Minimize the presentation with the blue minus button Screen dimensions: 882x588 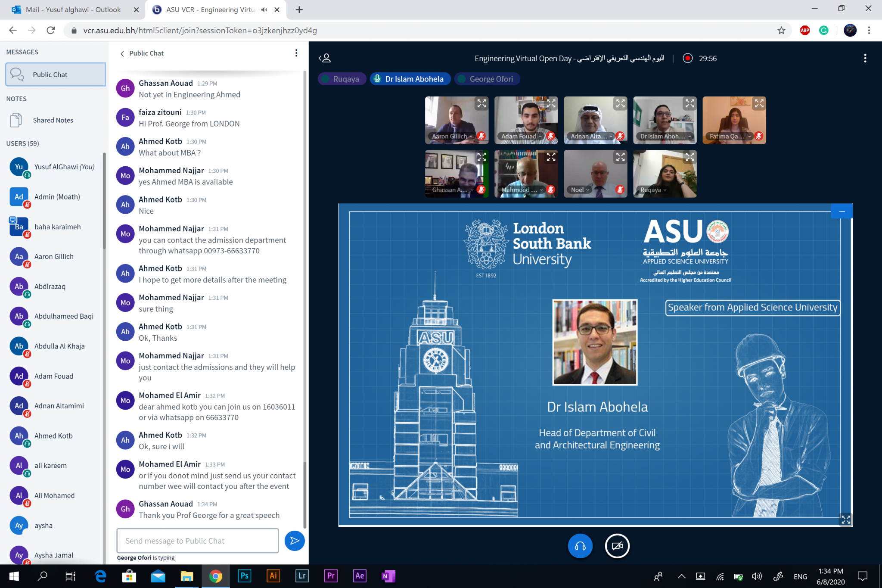click(x=842, y=211)
